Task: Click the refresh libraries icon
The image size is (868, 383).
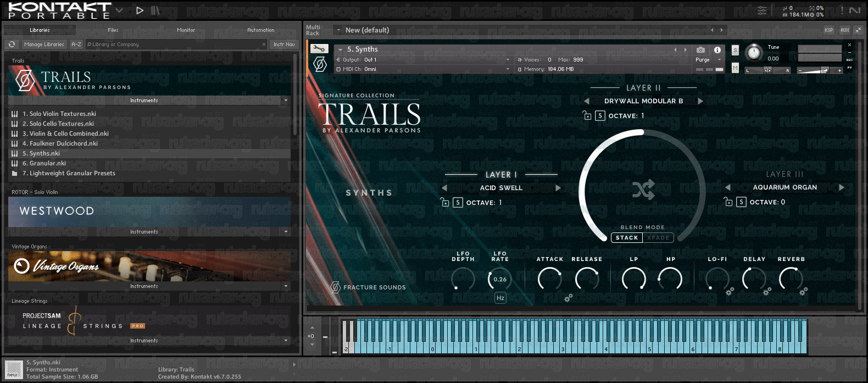Action: point(12,45)
